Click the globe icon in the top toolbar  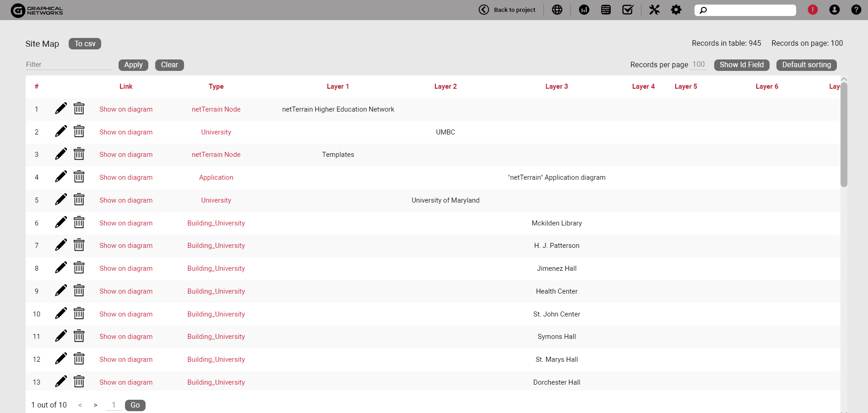(557, 10)
